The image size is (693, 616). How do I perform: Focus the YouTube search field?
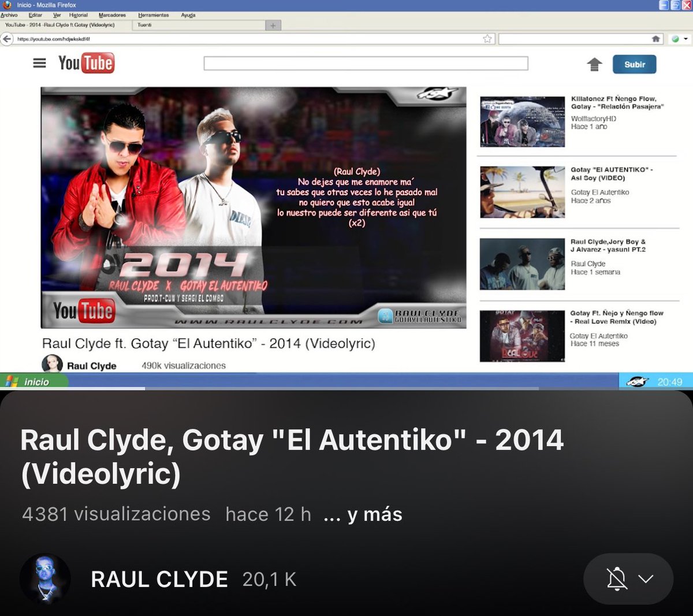pos(366,63)
